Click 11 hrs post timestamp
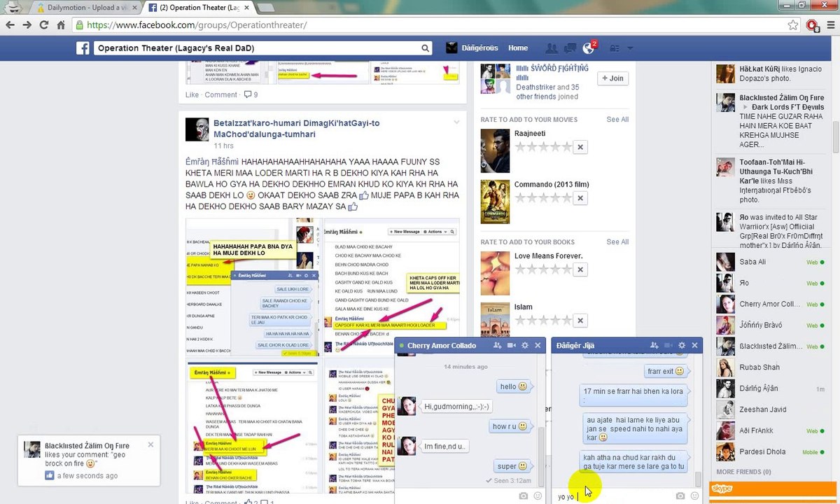The height and width of the screenshot is (504, 840). pos(223,146)
